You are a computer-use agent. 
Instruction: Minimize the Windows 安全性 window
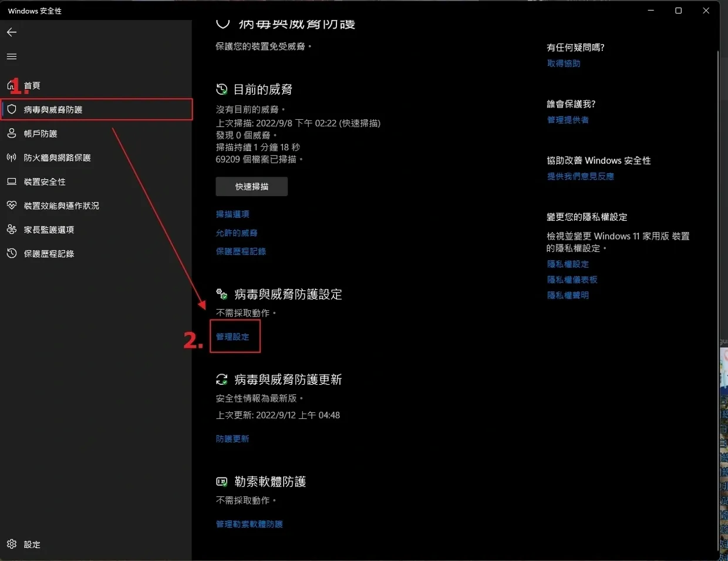tap(651, 11)
